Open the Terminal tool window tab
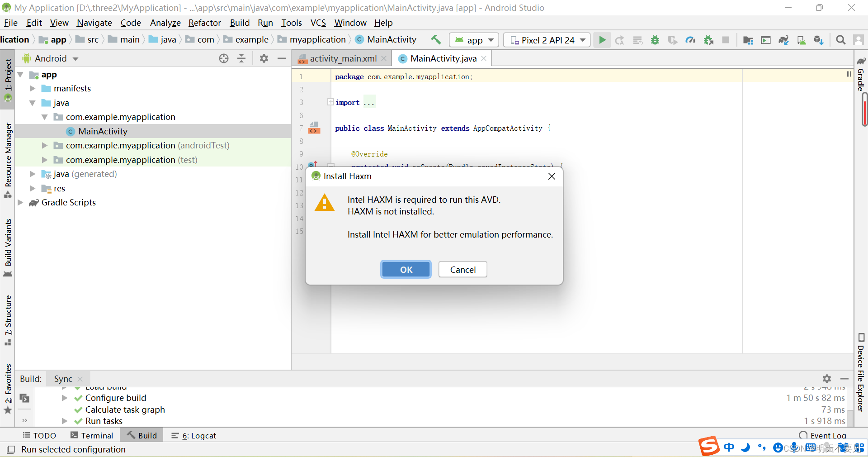 pyautogui.click(x=92, y=435)
